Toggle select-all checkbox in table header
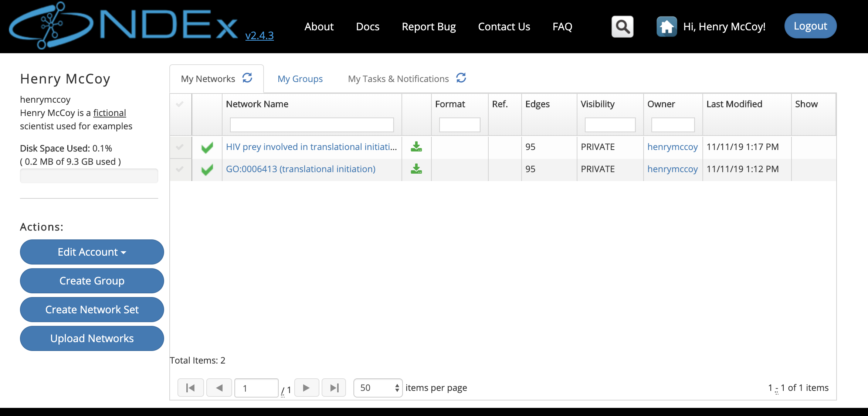 click(180, 104)
